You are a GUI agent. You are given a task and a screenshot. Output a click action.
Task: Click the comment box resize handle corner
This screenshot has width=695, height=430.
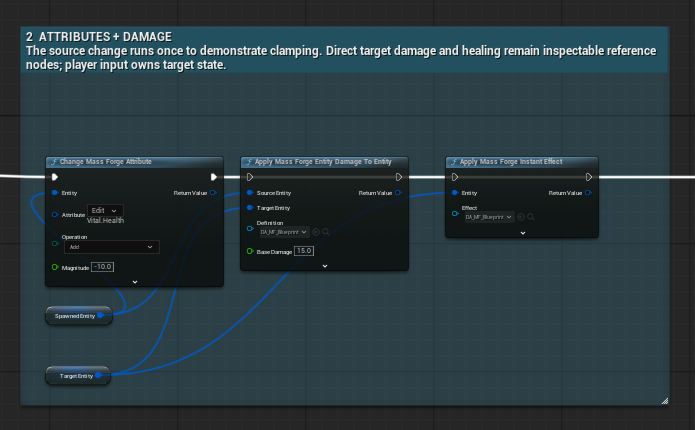point(664,401)
